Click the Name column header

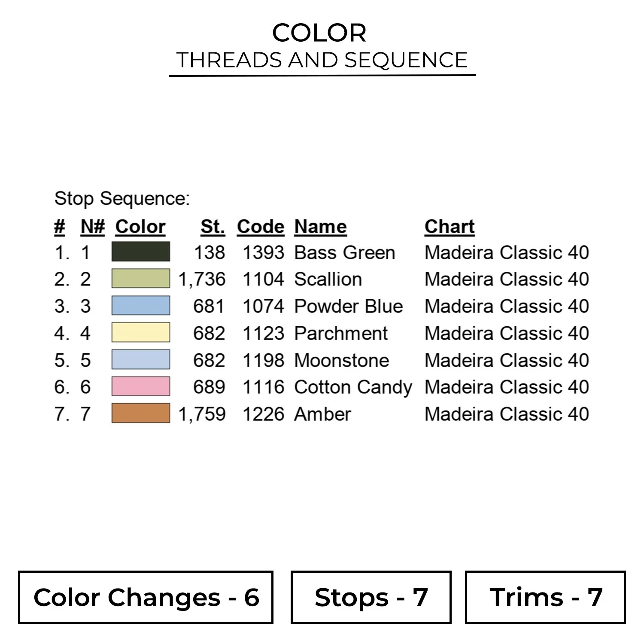(320, 227)
